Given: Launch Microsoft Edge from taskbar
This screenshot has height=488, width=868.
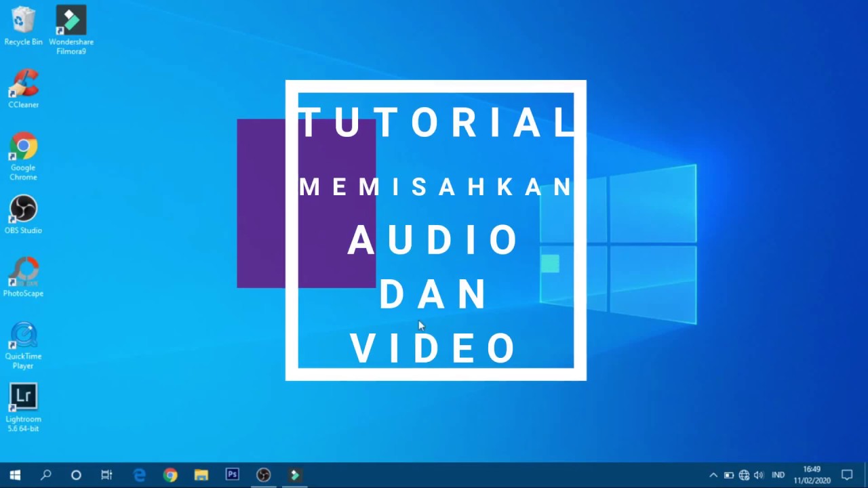Looking at the screenshot, I should click(x=139, y=475).
